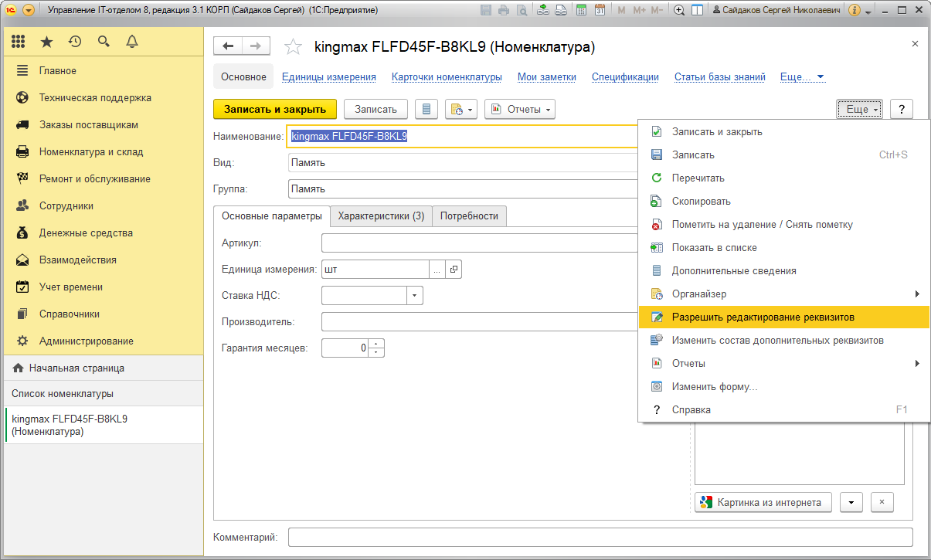
Task: Close the nomenclature form with the x
Action: pyautogui.click(x=915, y=44)
